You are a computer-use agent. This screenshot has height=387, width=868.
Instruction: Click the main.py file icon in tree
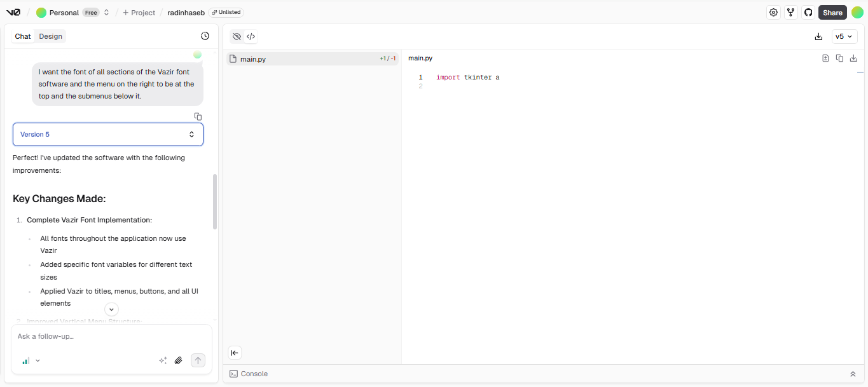tap(233, 58)
